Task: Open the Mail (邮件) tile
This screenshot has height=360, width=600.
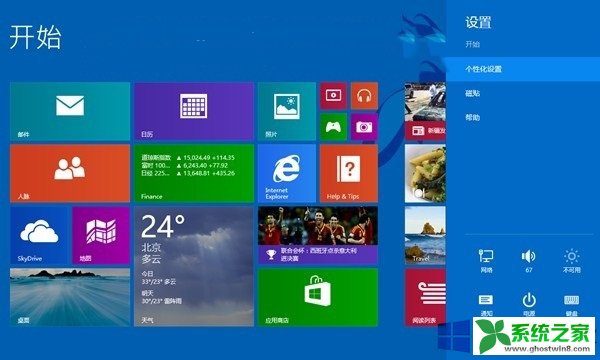Action: point(70,111)
